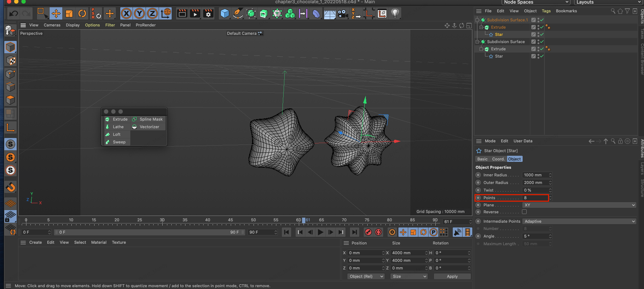This screenshot has width=644, height=289.
Task: Open the Plane dropdown set to XY
Action: [x=579, y=205]
